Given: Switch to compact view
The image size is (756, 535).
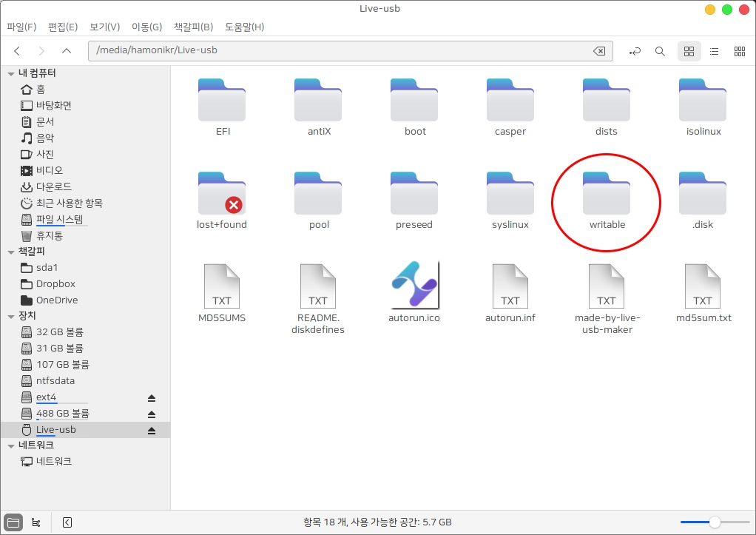Looking at the screenshot, I should click(739, 51).
